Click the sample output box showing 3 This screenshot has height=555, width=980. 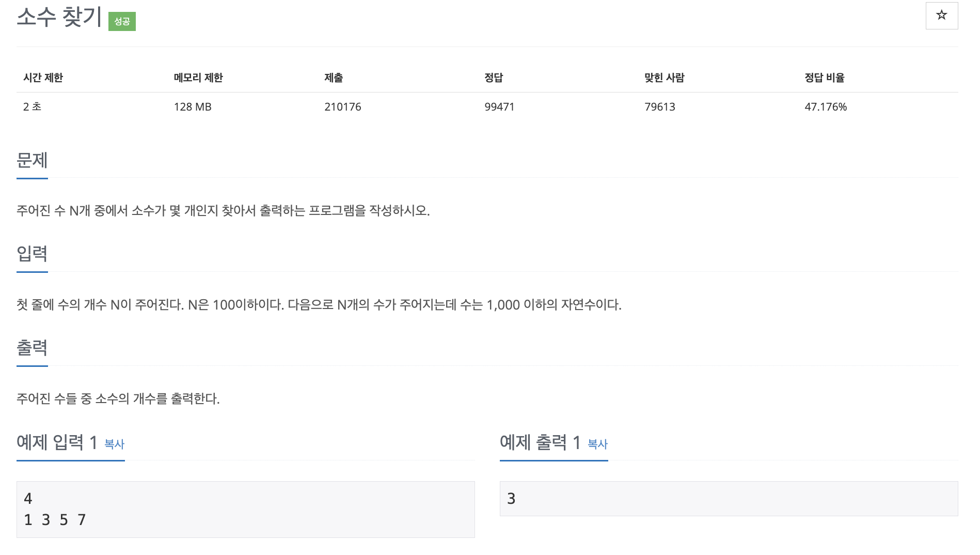pos(729,499)
